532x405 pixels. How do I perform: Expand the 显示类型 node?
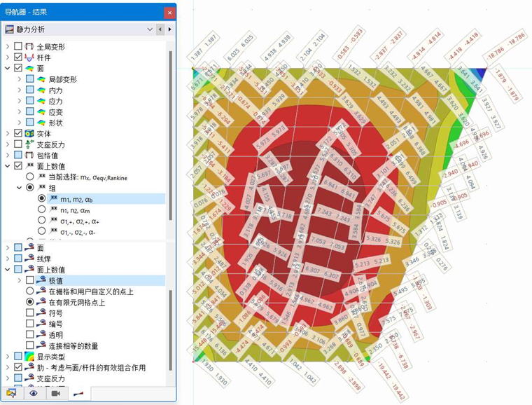coord(8,357)
